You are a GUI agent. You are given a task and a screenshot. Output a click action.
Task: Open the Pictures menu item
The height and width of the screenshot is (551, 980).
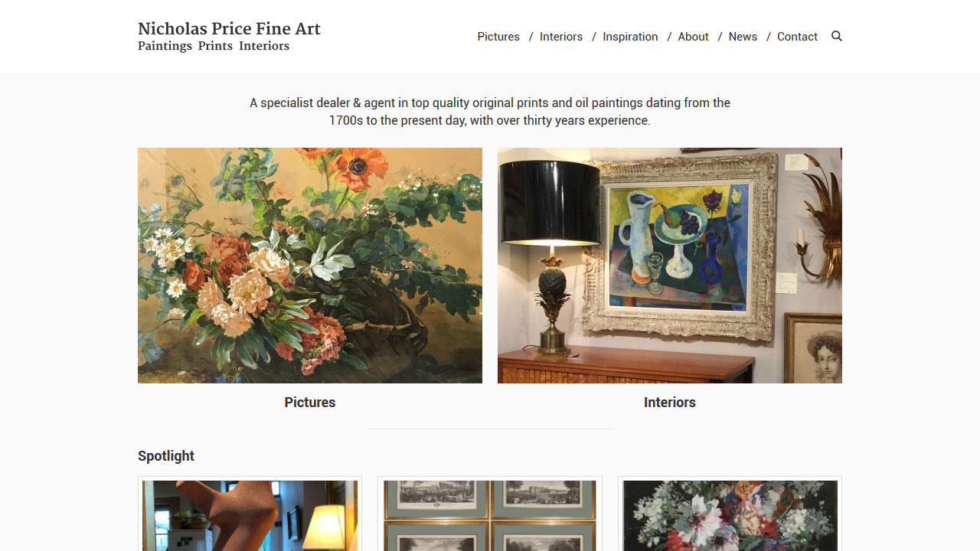click(x=498, y=37)
